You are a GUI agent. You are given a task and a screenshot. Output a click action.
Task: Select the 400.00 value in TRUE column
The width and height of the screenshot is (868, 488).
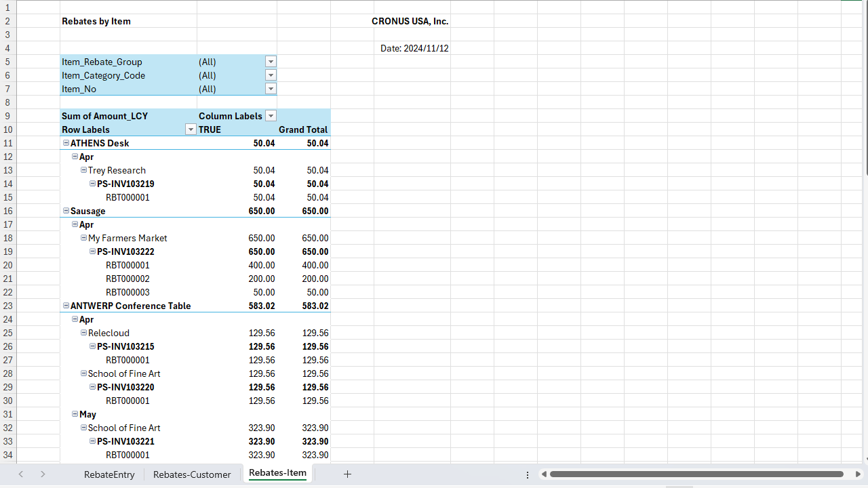click(237, 265)
